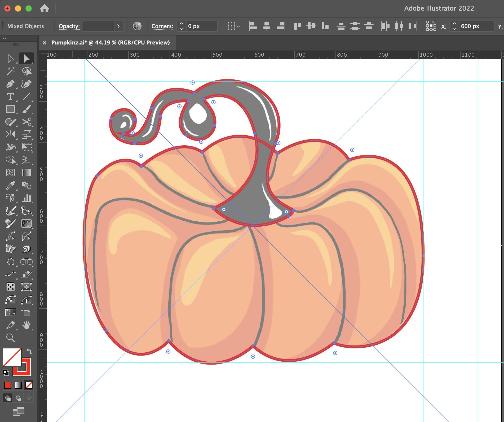Select the Zoom tool

pyautogui.click(x=11, y=338)
